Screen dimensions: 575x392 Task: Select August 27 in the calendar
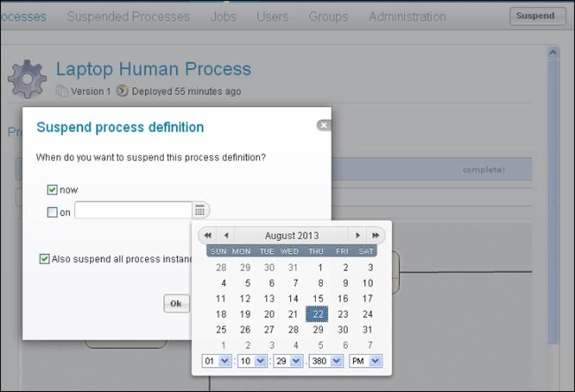pyautogui.click(x=269, y=330)
